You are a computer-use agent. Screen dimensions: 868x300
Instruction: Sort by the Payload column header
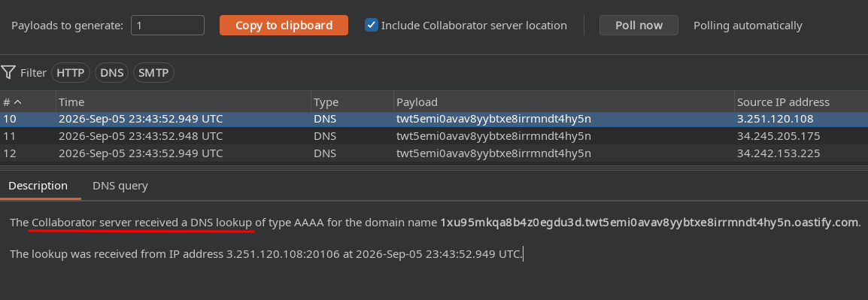point(563,102)
